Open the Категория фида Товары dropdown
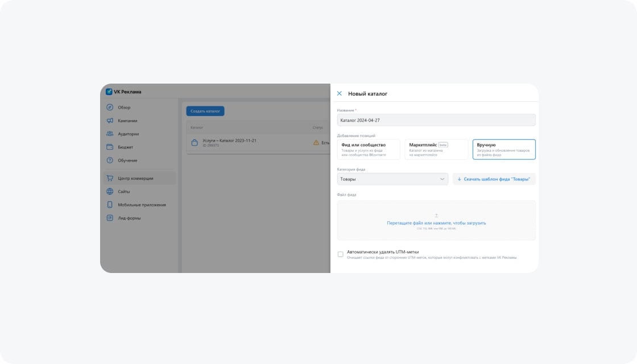This screenshot has height=364, width=637. click(x=392, y=179)
